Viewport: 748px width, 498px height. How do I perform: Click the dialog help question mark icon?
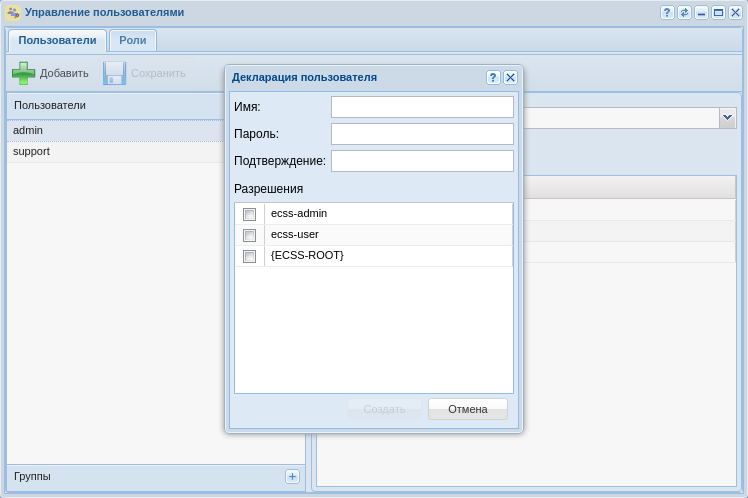[493, 77]
